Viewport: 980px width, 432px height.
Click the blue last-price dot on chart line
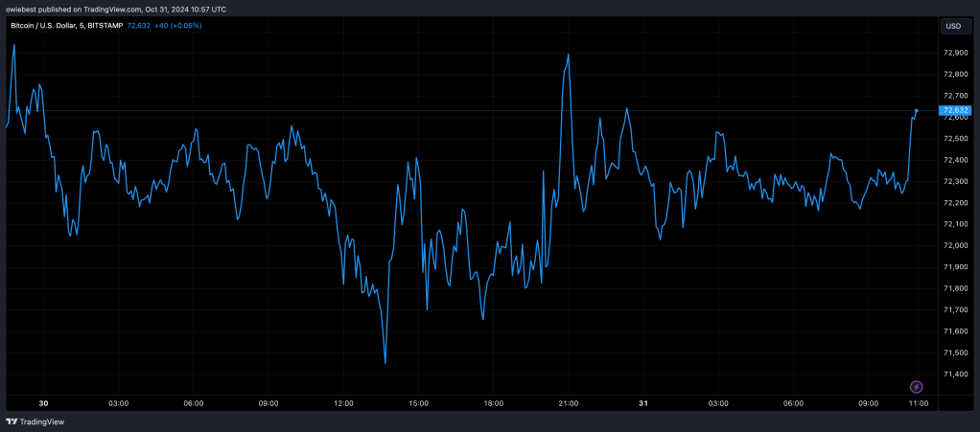[x=917, y=110]
